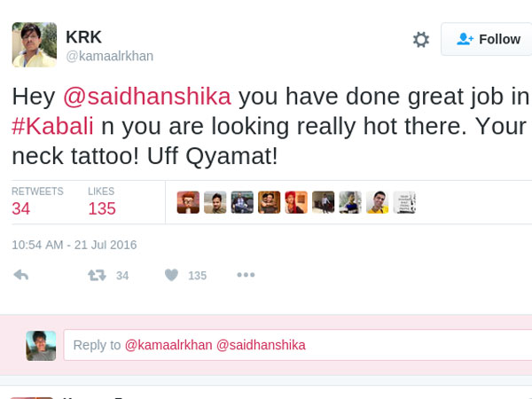
Task: Click your own avatar beside the reply box
Action: coord(41,345)
